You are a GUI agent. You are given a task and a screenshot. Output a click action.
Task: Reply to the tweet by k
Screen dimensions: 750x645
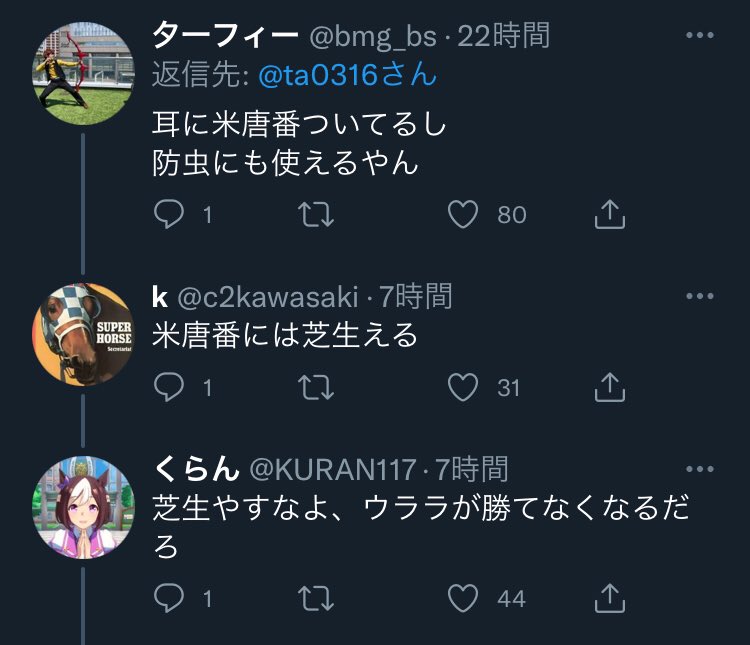tap(169, 386)
